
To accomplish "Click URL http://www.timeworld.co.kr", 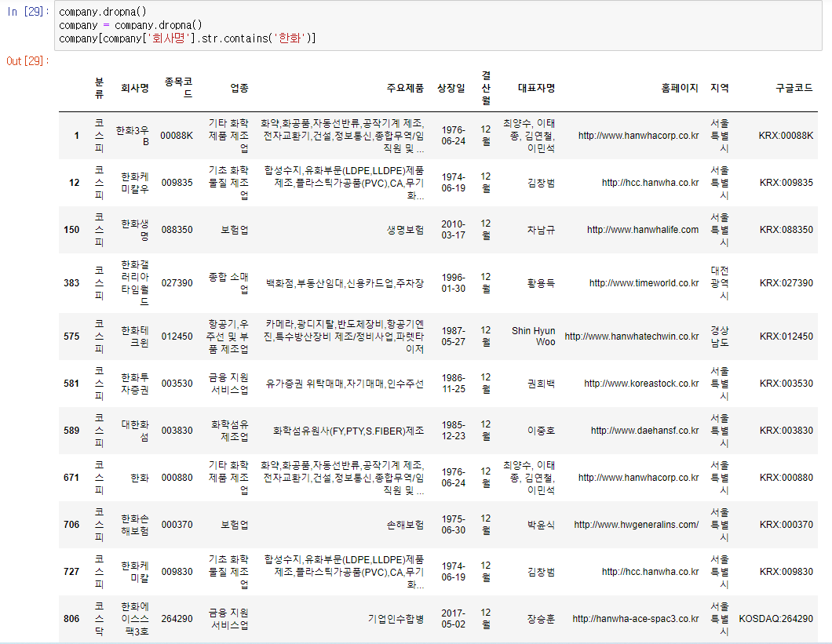I will (644, 283).
